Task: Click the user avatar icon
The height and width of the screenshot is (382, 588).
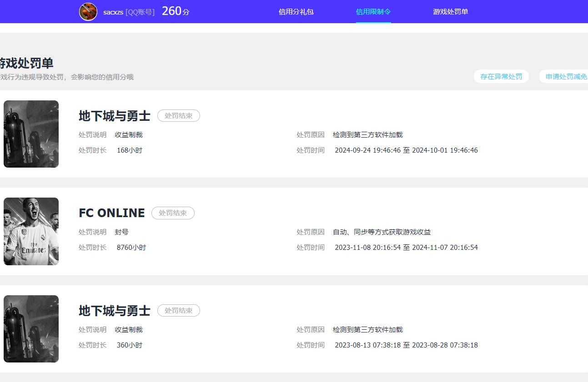Action: (x=88, y=11)
